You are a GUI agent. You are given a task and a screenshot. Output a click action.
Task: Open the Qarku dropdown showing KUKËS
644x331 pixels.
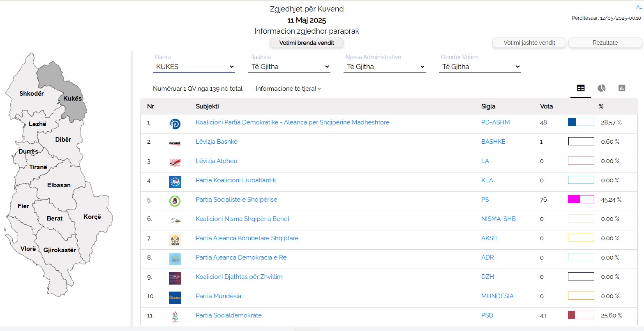click(x=194, y=67)
